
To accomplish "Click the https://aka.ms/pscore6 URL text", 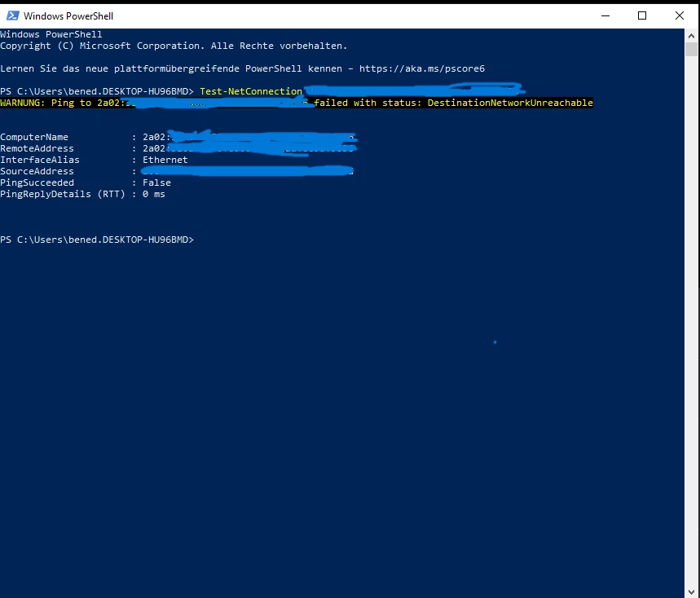I will click(422, 68).
